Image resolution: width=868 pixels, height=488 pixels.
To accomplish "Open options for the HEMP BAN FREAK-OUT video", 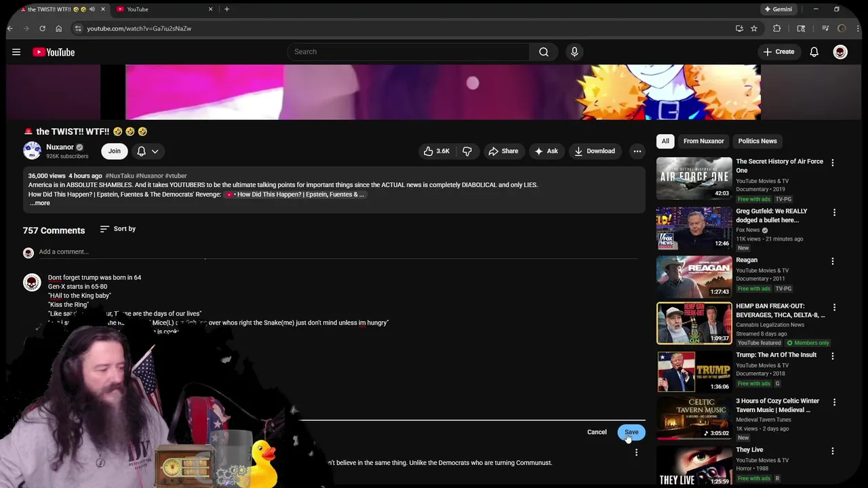I will [834, 307].
